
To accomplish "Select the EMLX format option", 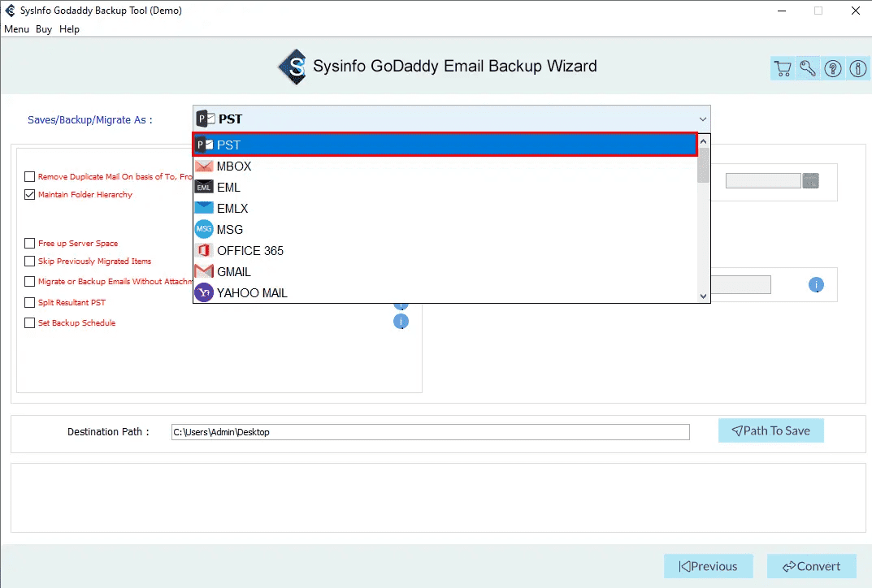I will pos(231,208).
